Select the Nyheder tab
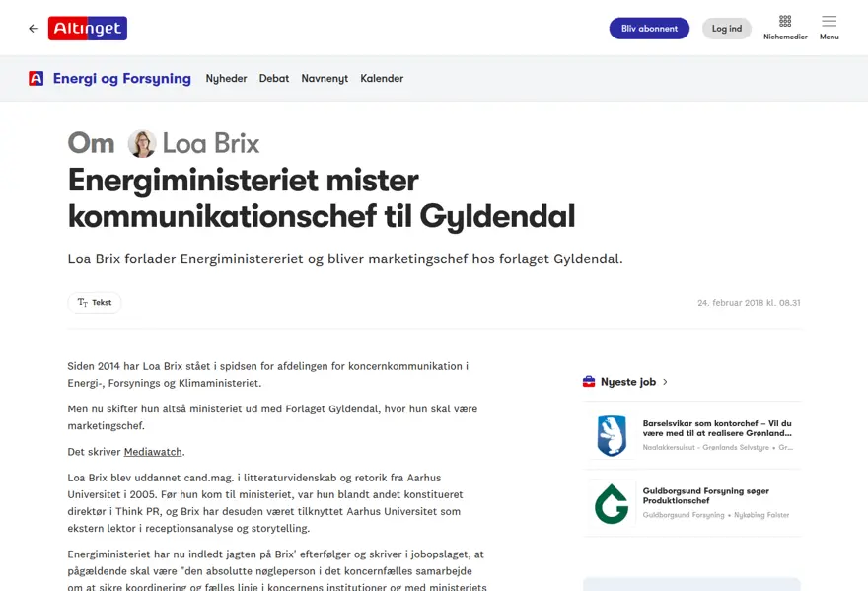 [x=226, y=78]
